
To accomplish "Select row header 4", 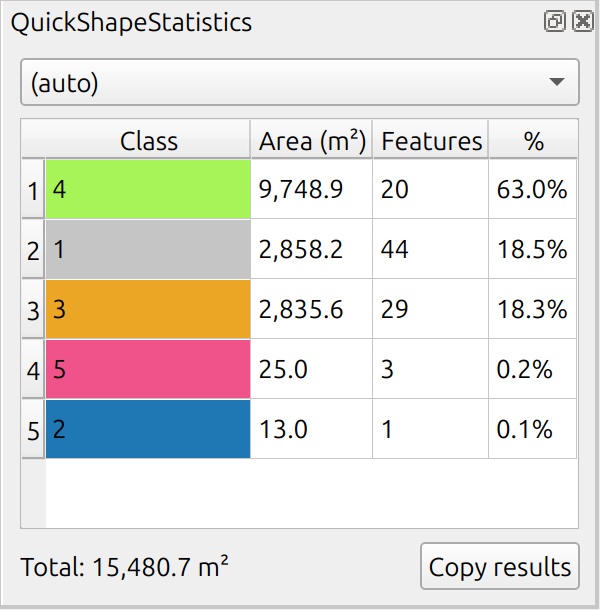I will [33, 369].
